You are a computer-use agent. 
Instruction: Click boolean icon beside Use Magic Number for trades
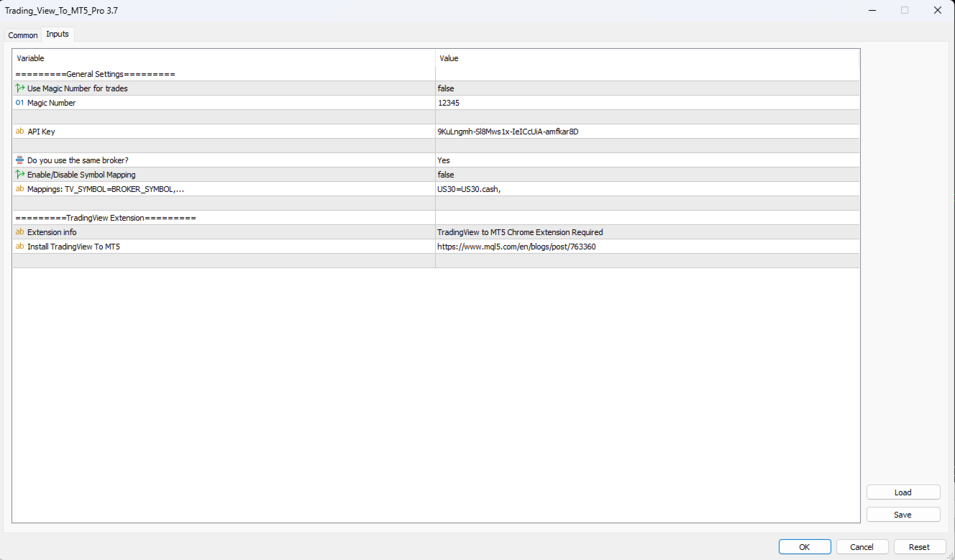click(x=20, y=88)
